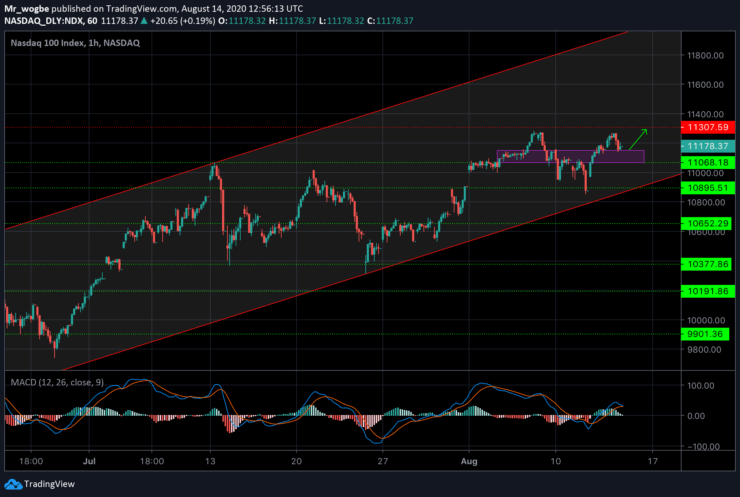Click the 10000.00 price scale label
The width and height of the screenshot is (740, 497).
(705, 320)
